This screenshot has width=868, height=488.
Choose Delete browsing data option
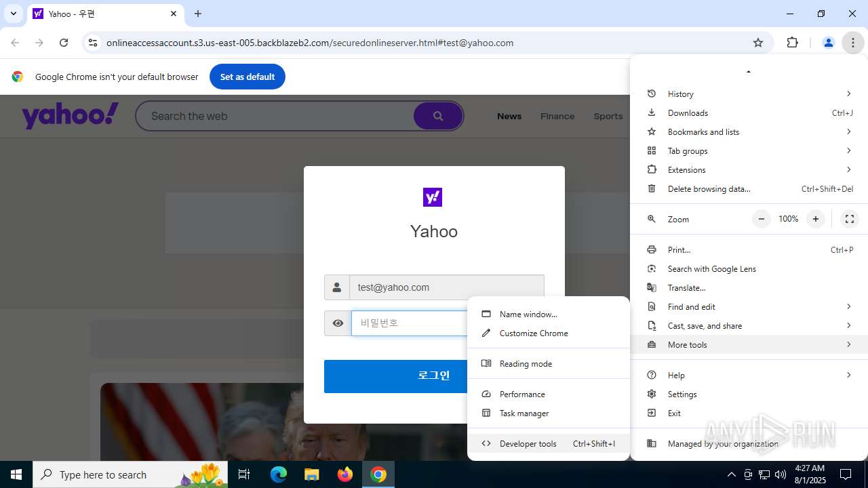(x=749, y=188)
